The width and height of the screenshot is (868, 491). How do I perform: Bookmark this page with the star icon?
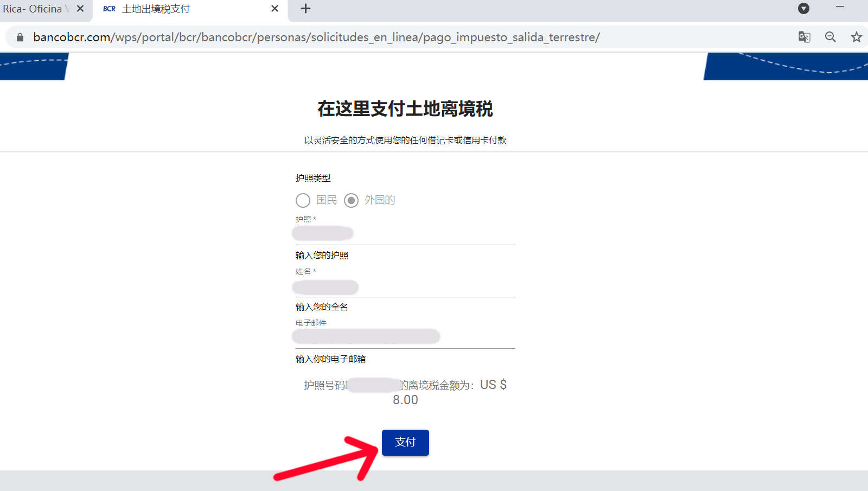pyautogui.click(x=856, y=37)
